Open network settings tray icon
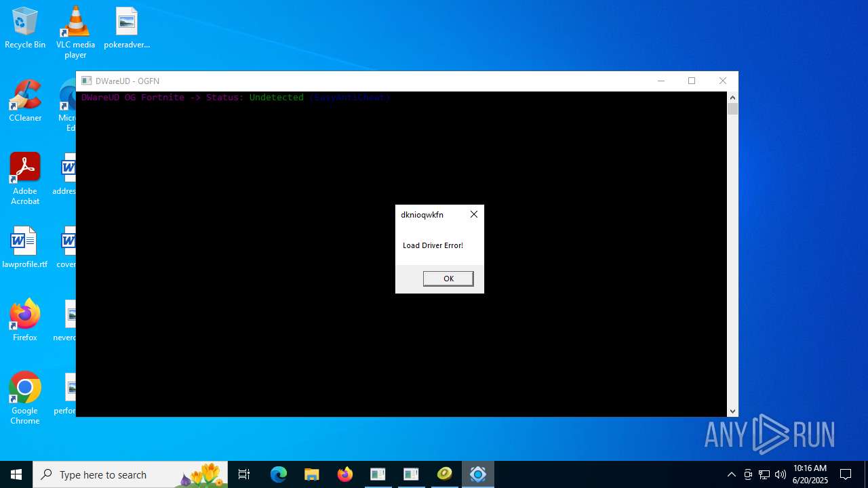868x488 pixels. (764, 474)
